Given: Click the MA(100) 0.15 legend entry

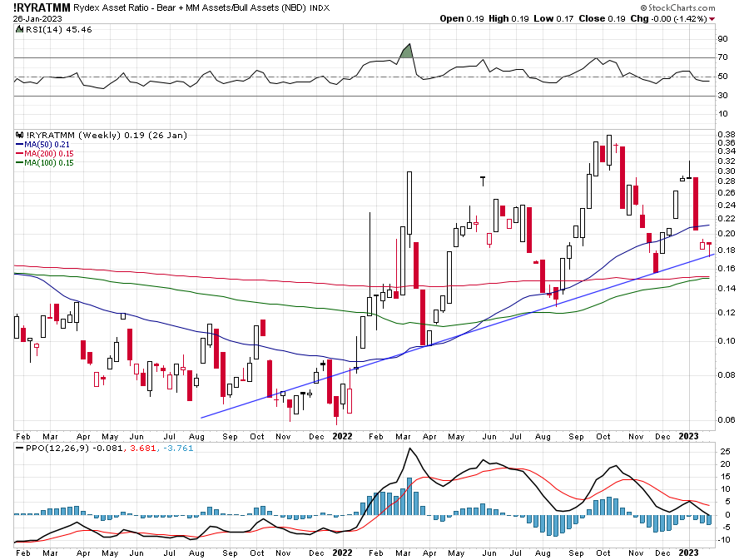Looking at the screenshot, I should [44, 163].
